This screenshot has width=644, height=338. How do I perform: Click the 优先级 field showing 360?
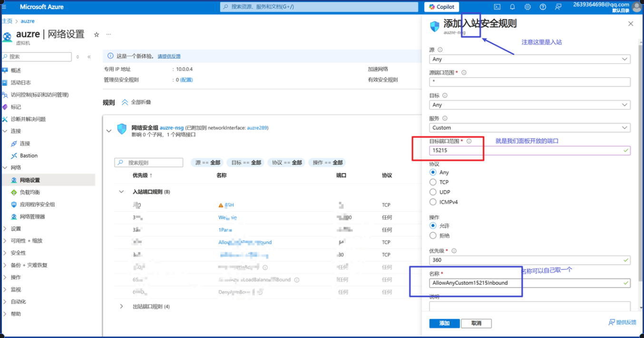[x=530, y=260]
